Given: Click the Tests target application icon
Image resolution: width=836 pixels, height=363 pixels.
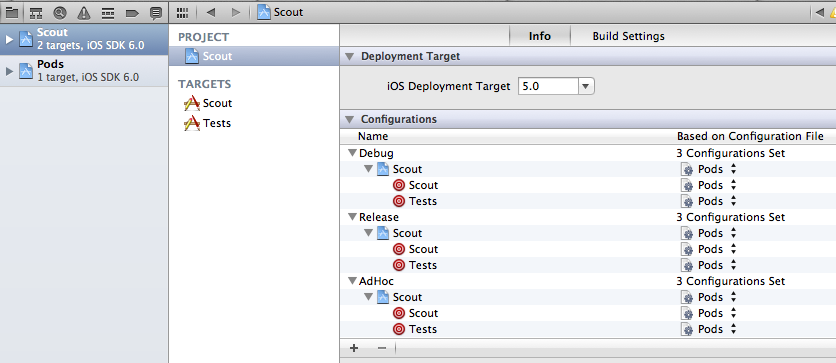Looking at the screenshot, I should click(x=192, y=124).
